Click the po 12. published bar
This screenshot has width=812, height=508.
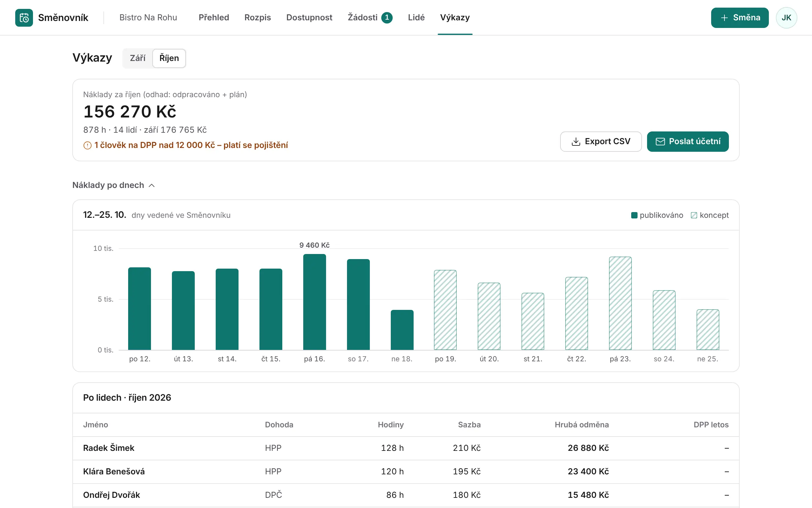[140, 308]
